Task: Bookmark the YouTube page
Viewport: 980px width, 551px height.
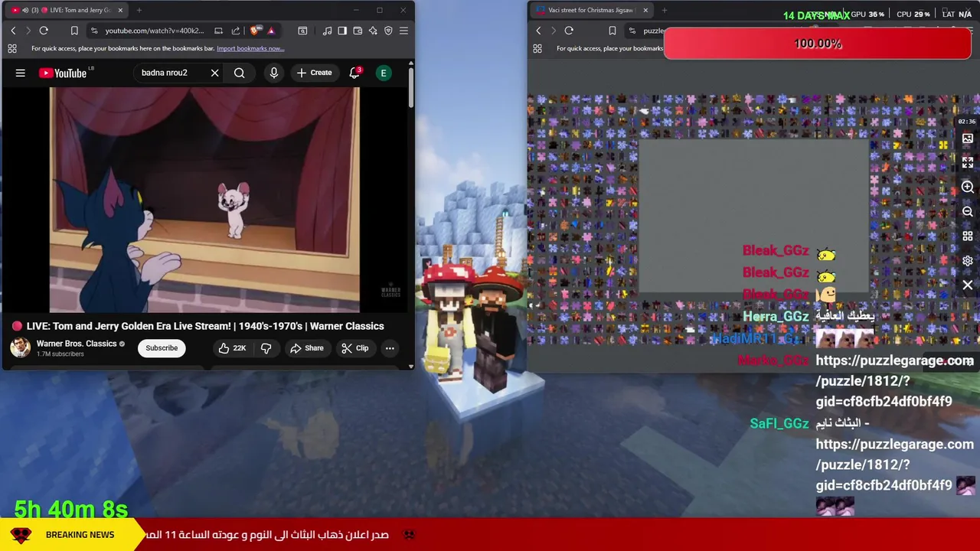Action: coord(74,31)
